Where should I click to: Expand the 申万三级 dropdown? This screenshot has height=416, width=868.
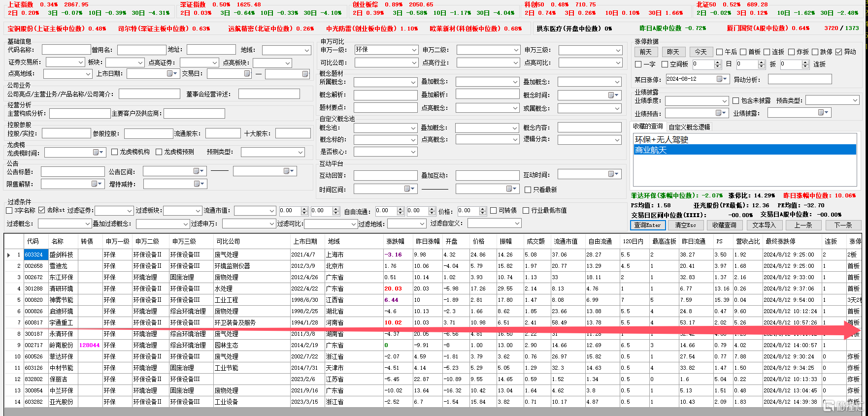pos(590,50)
